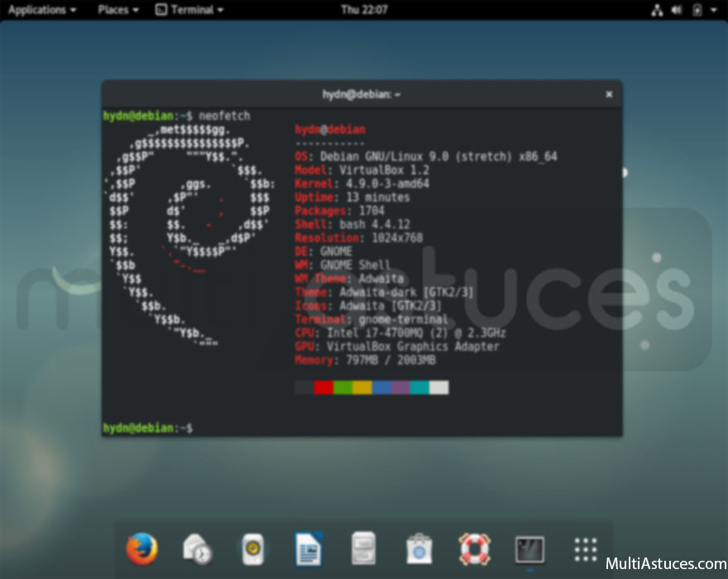This screenshot has height=579, width=728.
Task: Open Rhythmbox music player from dock
Action: pos(253,549)
